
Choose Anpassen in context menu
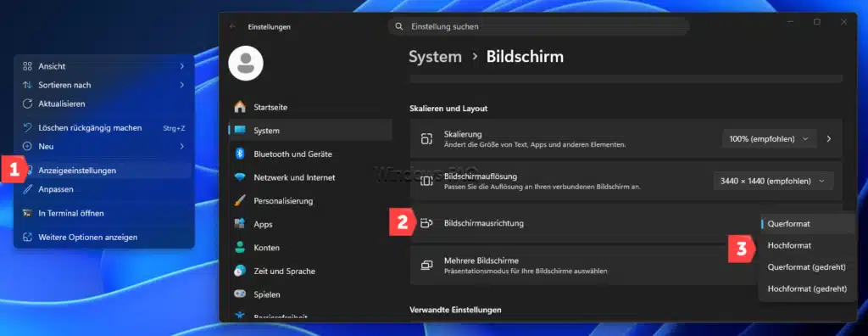104,189
